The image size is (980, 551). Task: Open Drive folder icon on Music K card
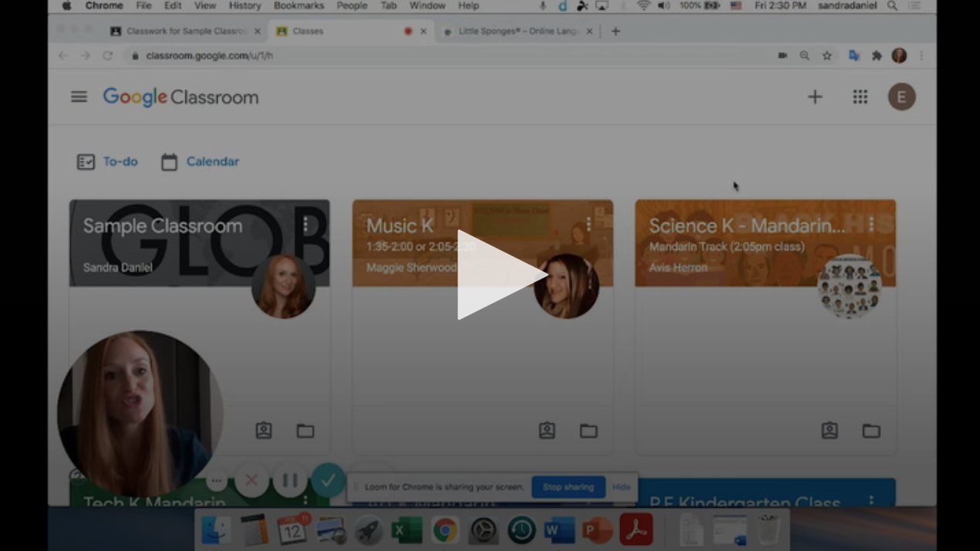point(589,431)
